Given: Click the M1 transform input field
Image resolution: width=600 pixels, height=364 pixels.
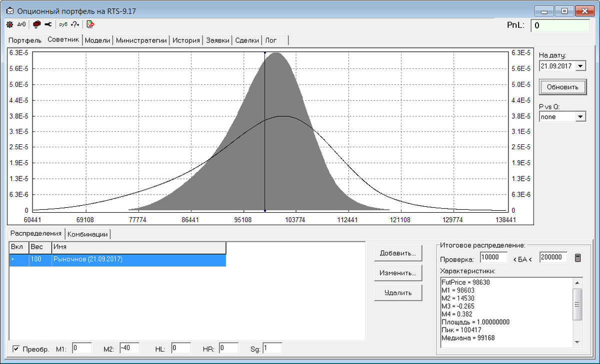Looking at the screenshot, I should [x=81, y=348].
